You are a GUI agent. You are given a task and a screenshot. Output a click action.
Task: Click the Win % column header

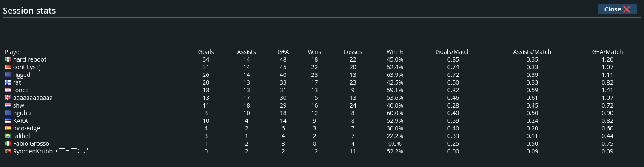pyautogui.click(x=395, y=52)
